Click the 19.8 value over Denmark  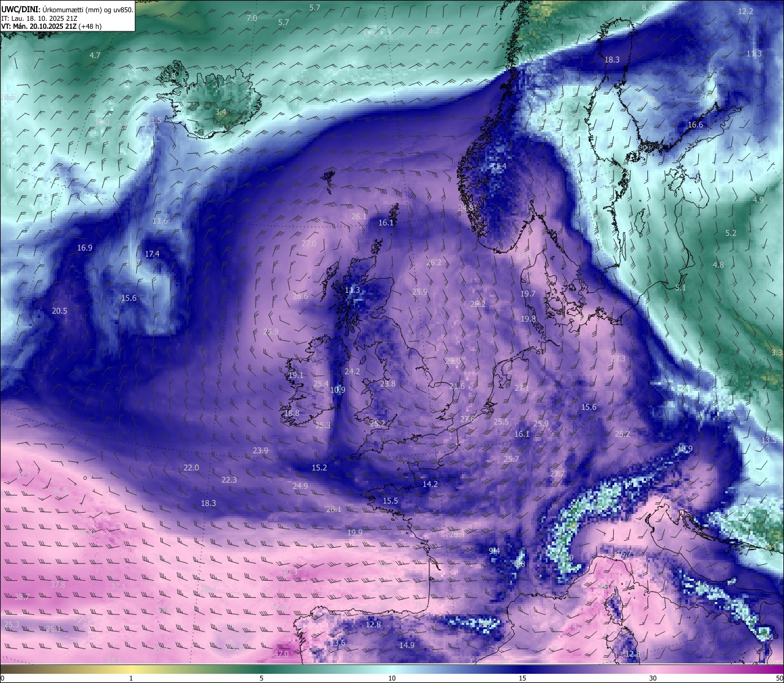(528, 319)
